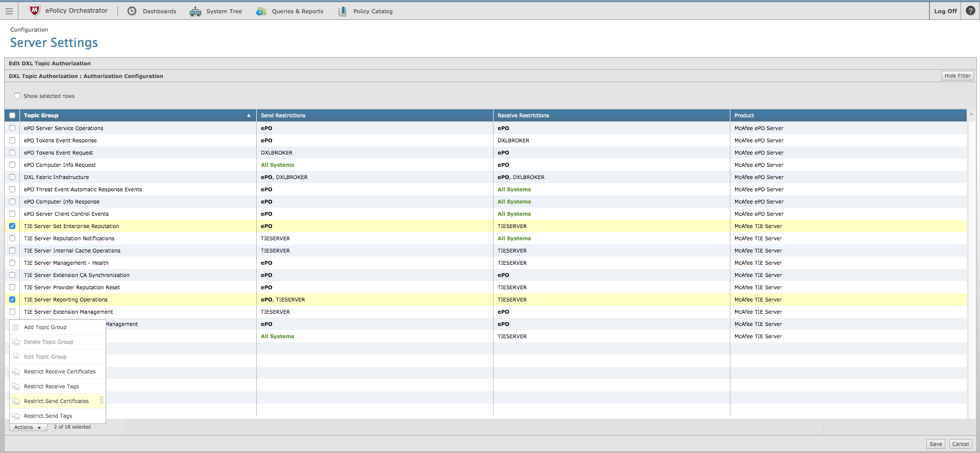The image size is (980, 453).
Task: Check the select-all header checkbox
Action: [12, 115]
